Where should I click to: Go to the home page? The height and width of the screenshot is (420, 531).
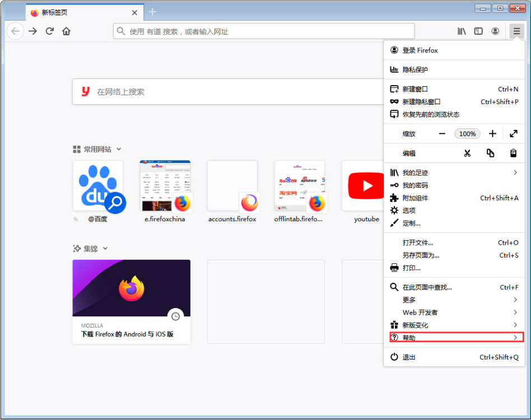(x=66, y=31)
